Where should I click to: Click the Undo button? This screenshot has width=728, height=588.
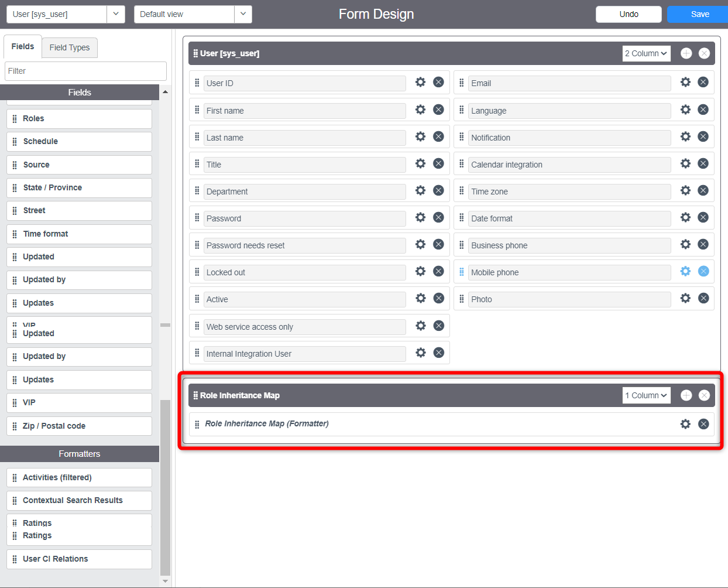point(629,13)
